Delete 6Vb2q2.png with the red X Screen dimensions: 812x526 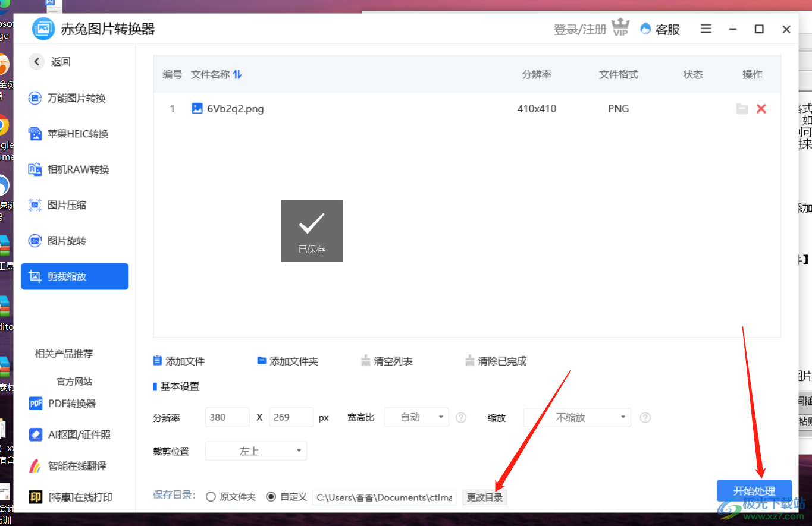click(x=761, y=109)
